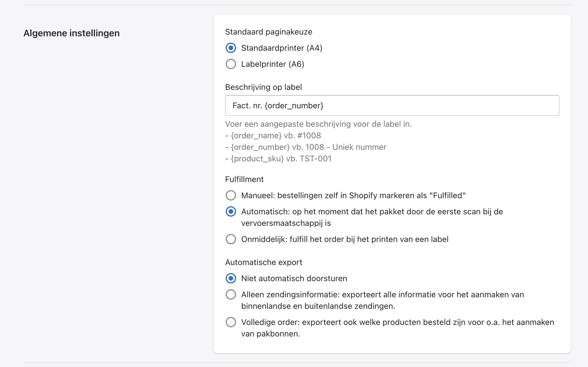Click the {order_number} Uniek nummer hint
This screenshot has width=588, height=367.
pos(305,147)
